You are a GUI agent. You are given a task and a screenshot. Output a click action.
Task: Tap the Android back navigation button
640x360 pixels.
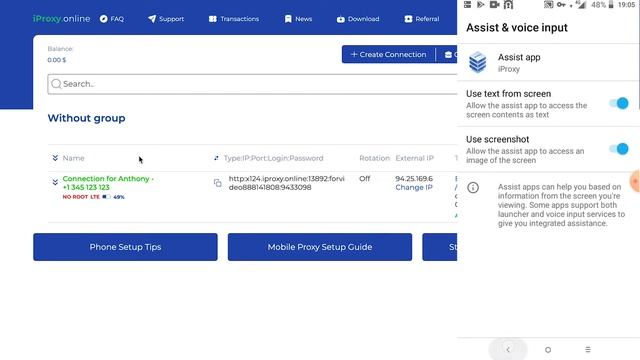(508, 349)
